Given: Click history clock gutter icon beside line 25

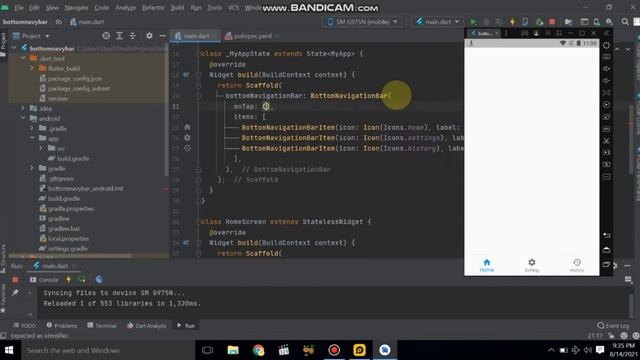Looking at the screenshot, I should pyautogui.click(x=187, y=149).
